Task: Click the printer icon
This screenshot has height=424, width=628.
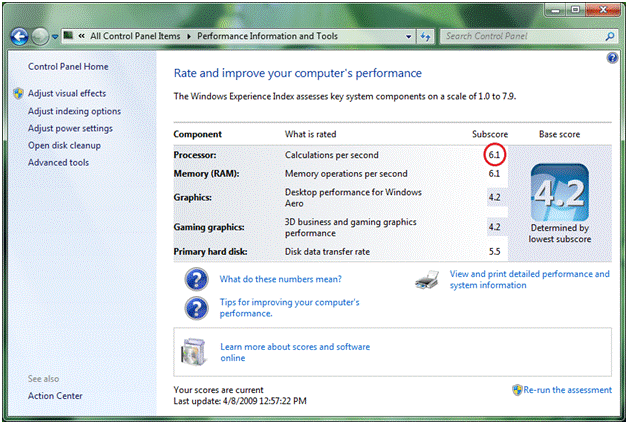Action: (427, 279)
